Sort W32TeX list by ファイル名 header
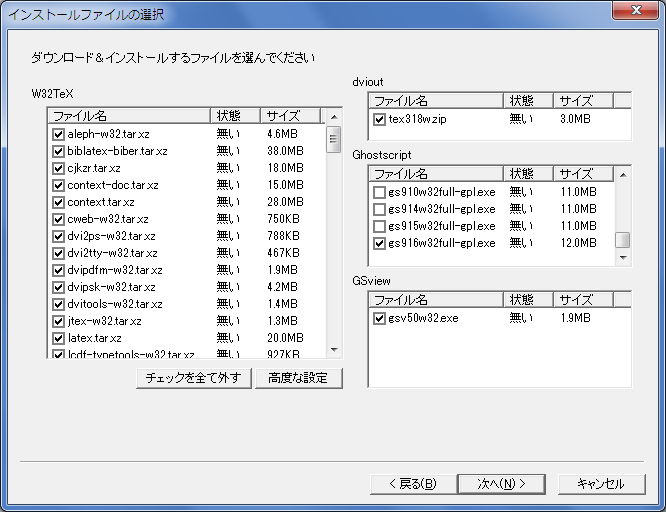The height and width of the screenshot is (512, 666). (130, 116)
